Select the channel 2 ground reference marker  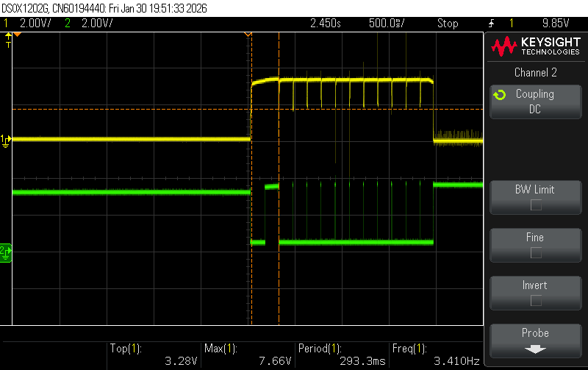(6, 252)
